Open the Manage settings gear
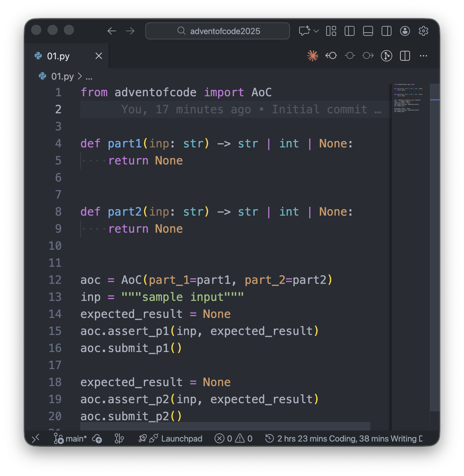This screenshot has height=476, width=464. click(x=423, y=31)
